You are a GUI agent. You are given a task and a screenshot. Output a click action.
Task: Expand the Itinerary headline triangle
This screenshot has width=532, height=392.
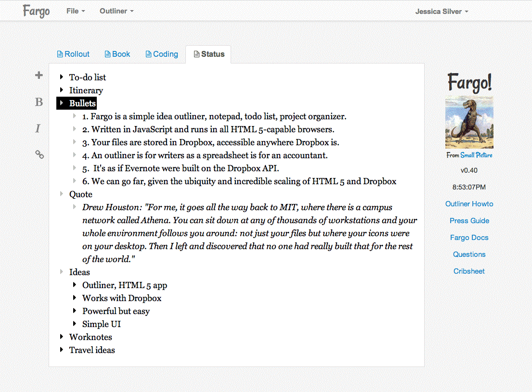pos(62,90)
